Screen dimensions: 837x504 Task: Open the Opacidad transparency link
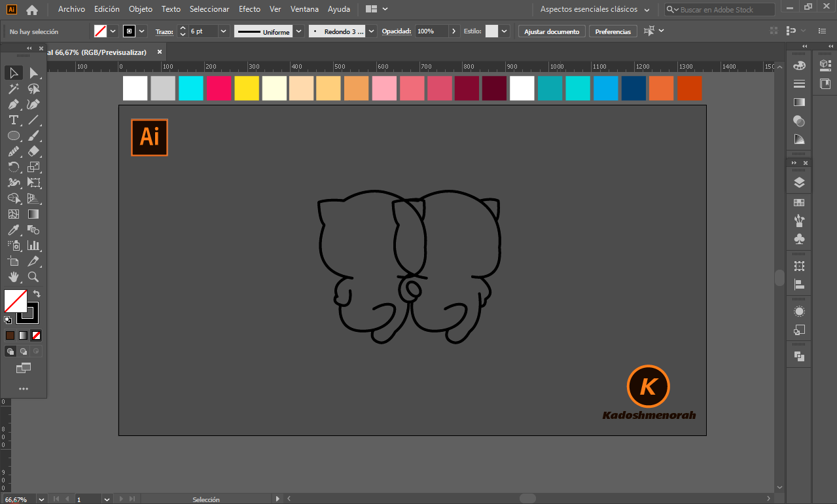(x=397, y=31)
